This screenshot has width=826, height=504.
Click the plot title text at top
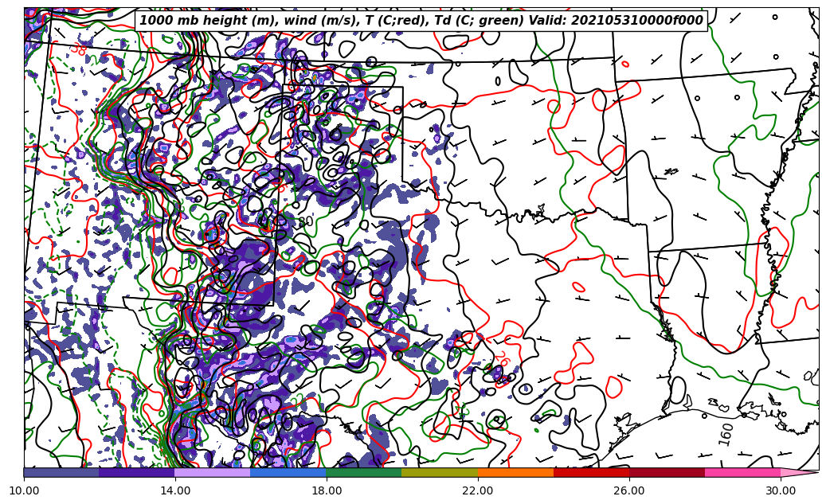point(421,21)
